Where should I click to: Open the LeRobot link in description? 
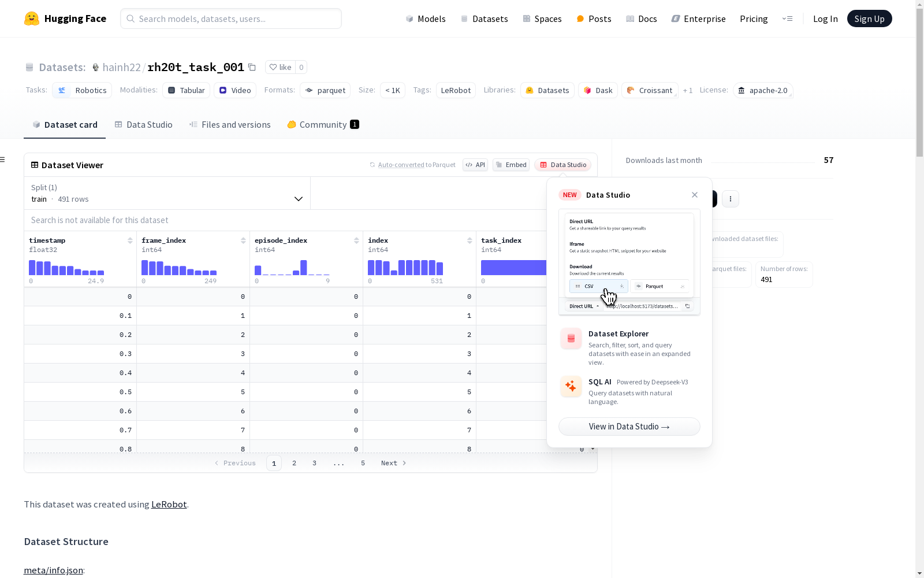(169, 505)
